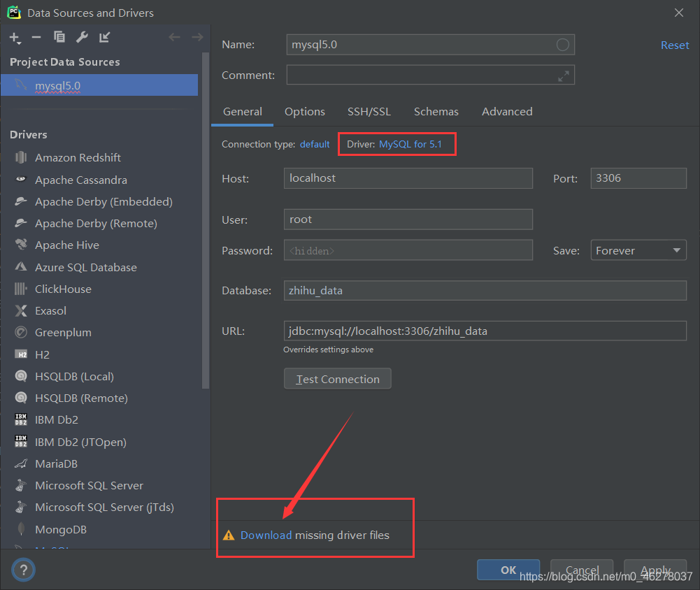The height and width of the screenshot is (590, 700).
Task: Open the SSH/SSL tab
Action: click(x=369, y=112)
